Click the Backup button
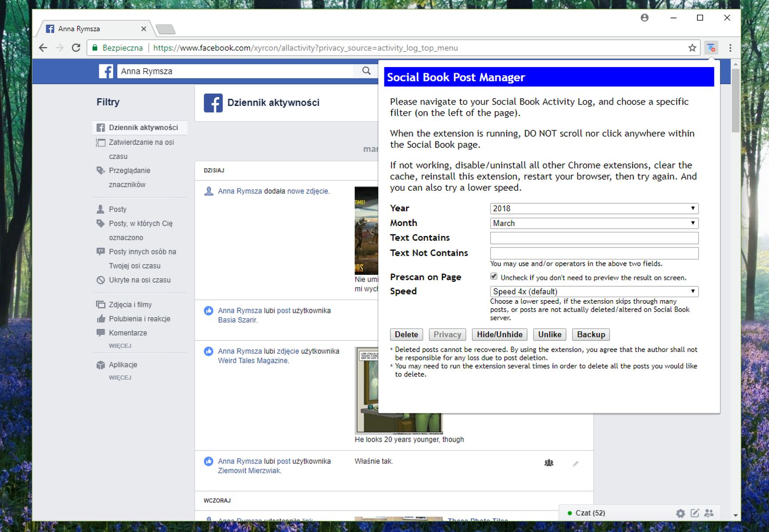This screenshot has height=532, width=769. pyautogui.click(x=591, y=335)
